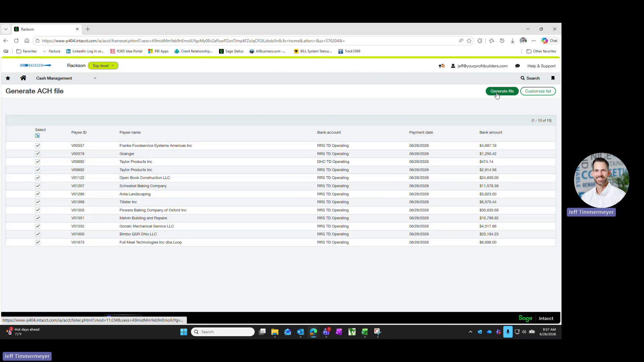Click Full Meal Technologies Inc dba Loop

coord(151,242)
